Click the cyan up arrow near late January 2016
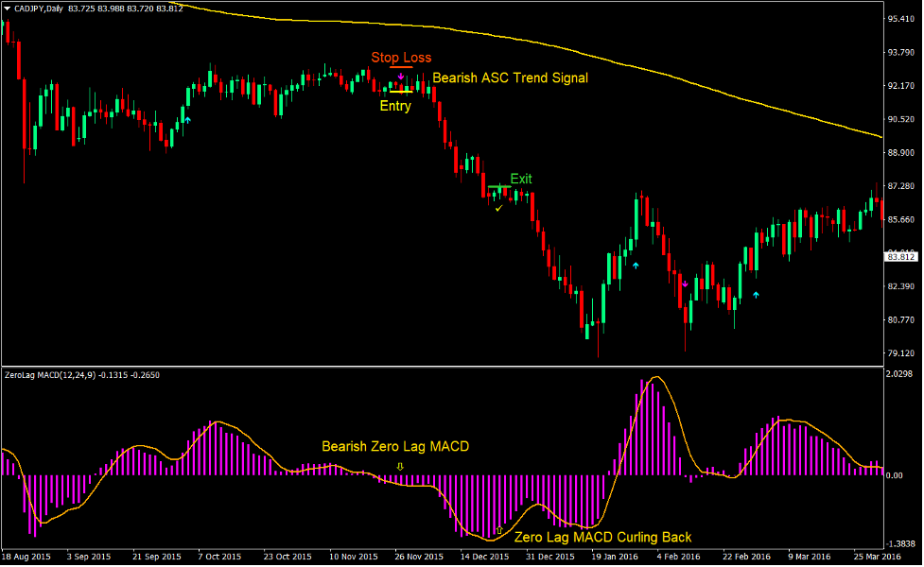 636,266
